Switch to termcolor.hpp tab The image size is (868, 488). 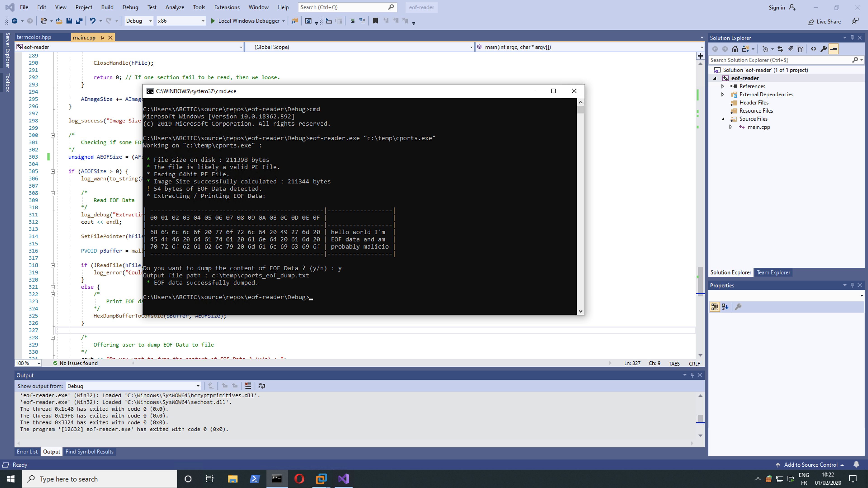tap(34, 37)
